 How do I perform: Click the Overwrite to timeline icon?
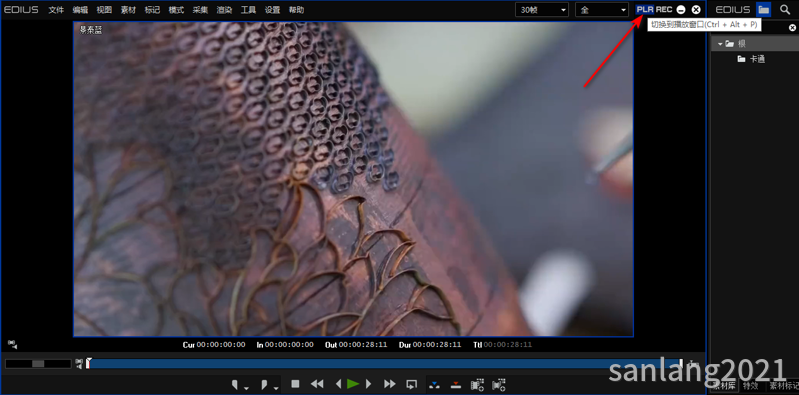(x=456, y=385)
